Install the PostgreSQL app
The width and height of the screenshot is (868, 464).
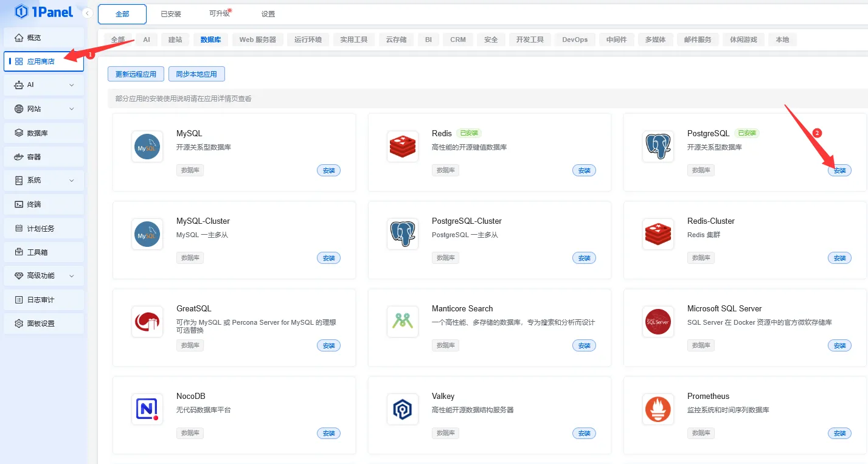[x=840, y=170]
